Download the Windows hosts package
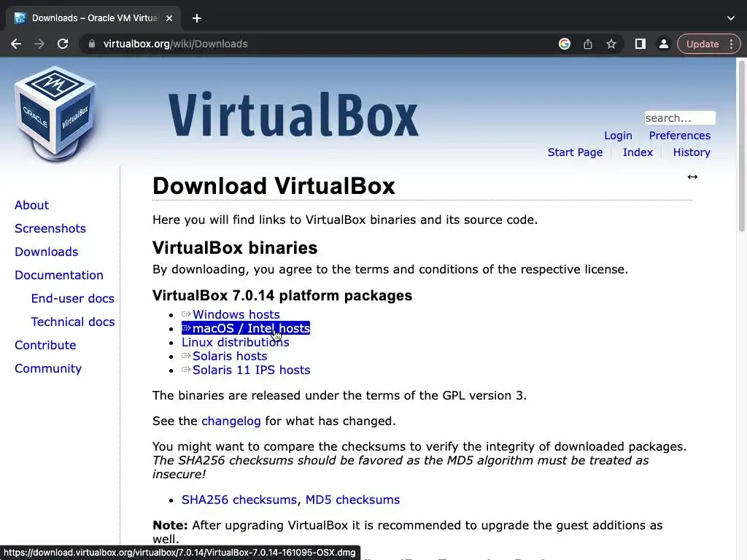Screen dimensions: 747x560 (x=231, y=315)
